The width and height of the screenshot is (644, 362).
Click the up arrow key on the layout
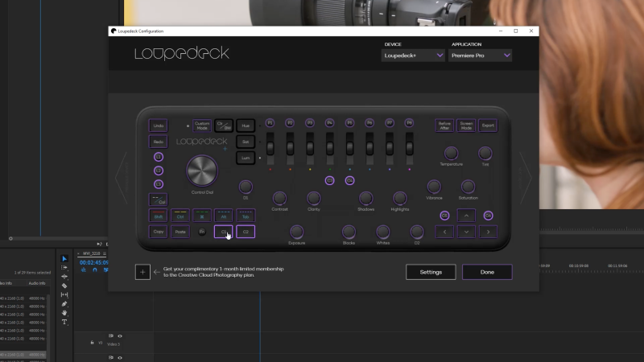(x=466, y=216)
